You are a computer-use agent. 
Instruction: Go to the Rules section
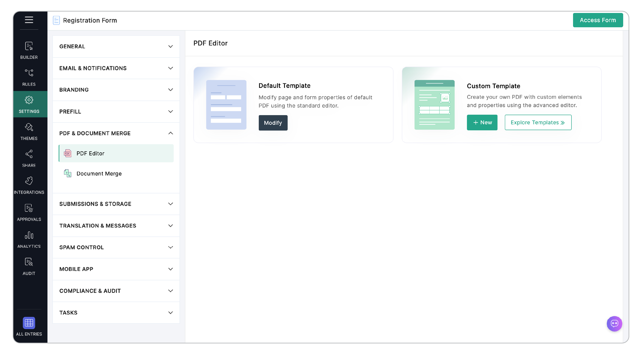tap(29, 77)
